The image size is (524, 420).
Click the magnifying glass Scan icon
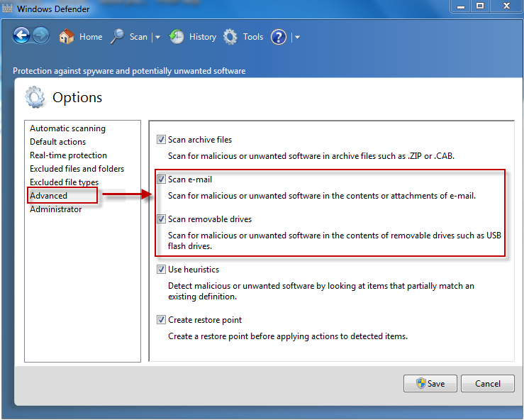point(117,36)
